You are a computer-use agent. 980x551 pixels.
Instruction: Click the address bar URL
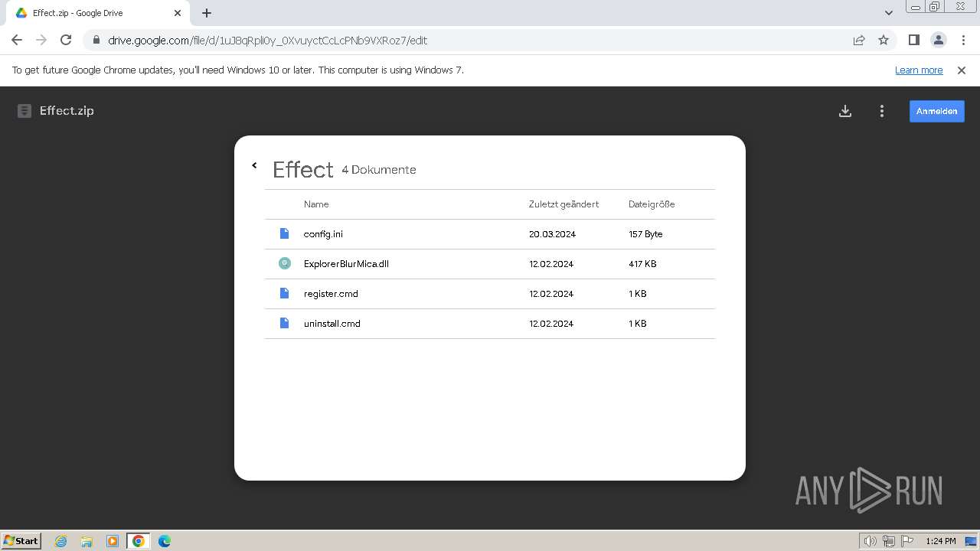[267, 41]
